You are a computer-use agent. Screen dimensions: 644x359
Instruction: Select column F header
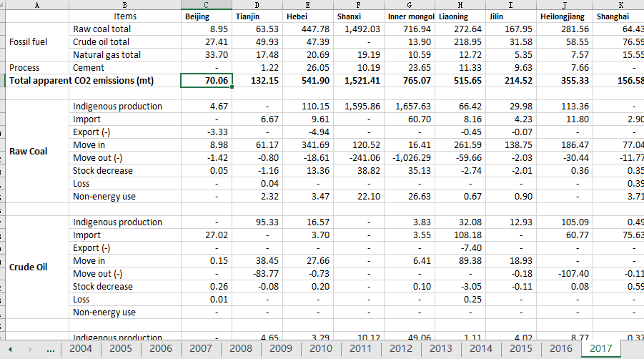pyautogui.click(x=359, y=5)
